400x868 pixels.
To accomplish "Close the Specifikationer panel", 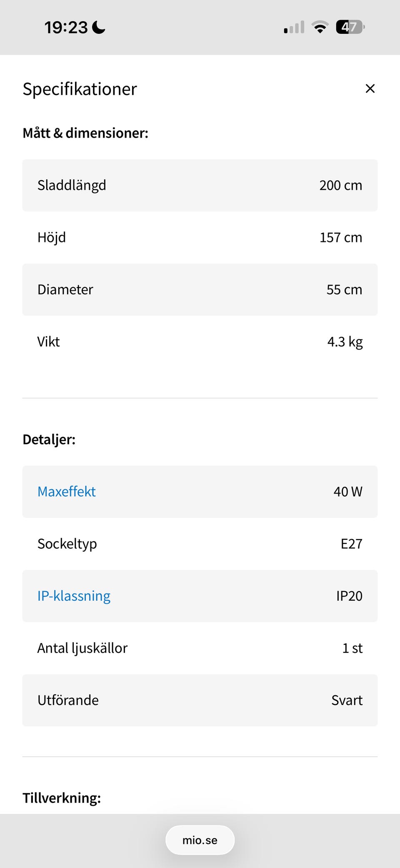I will [x=370, y=88].
